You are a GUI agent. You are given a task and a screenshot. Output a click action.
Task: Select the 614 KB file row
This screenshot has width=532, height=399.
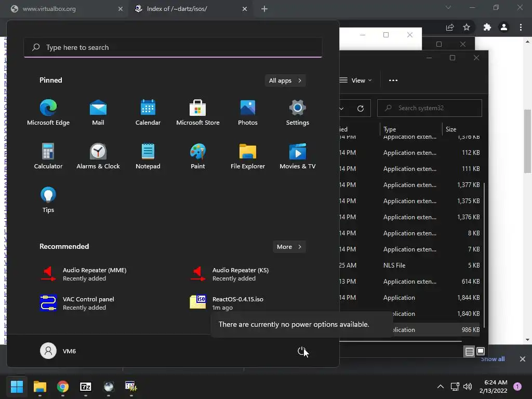pos(410,281)
